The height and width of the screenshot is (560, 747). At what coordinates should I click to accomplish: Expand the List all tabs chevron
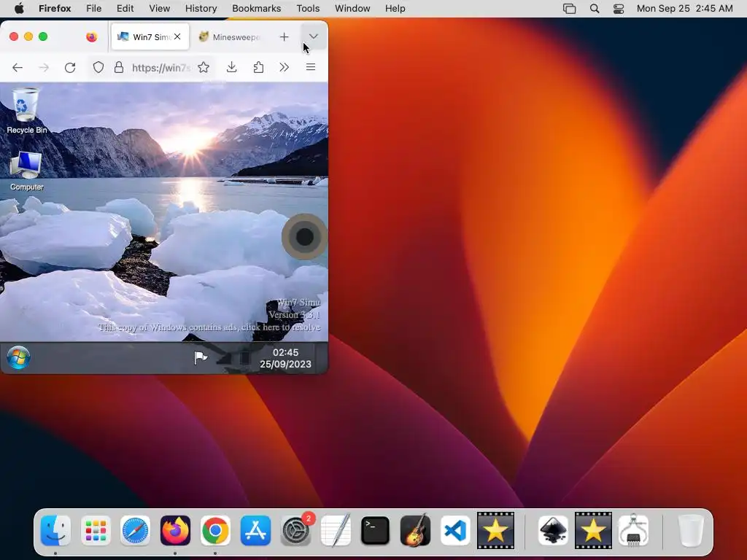pos(314,36)
